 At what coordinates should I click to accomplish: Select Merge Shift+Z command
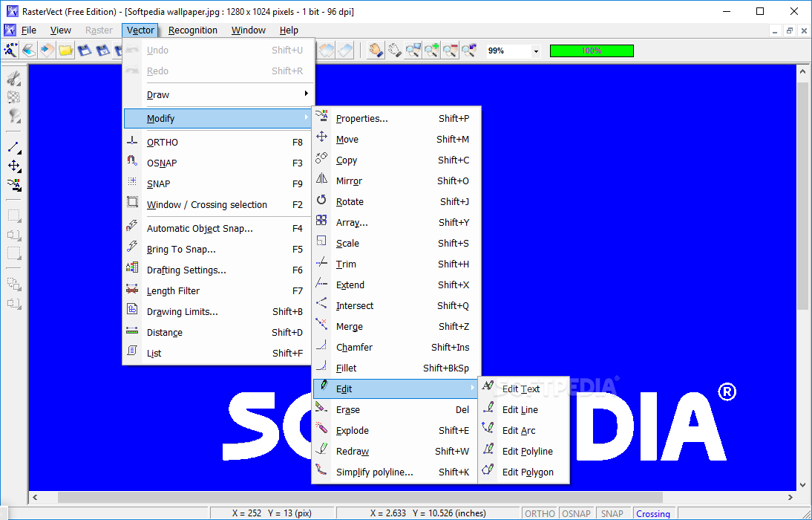pos(395,327)
